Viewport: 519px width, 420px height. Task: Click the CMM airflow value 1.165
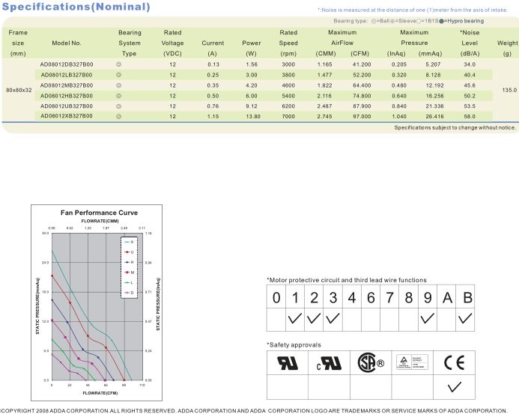click(325, 64)
